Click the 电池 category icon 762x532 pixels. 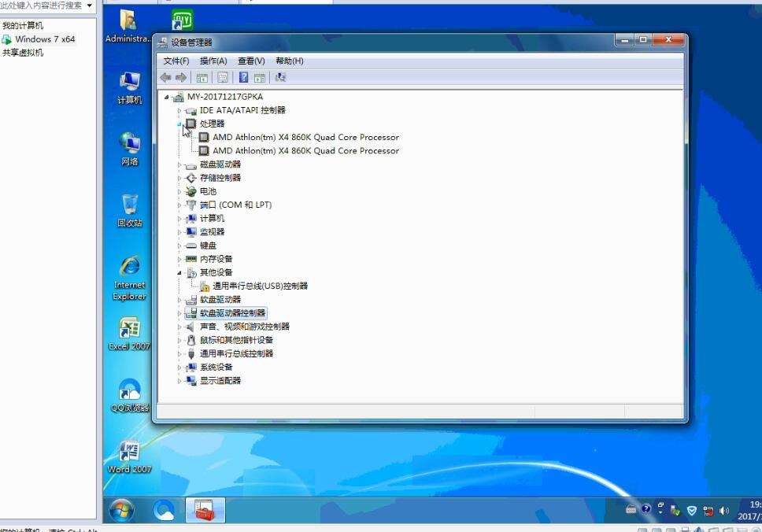191,192
